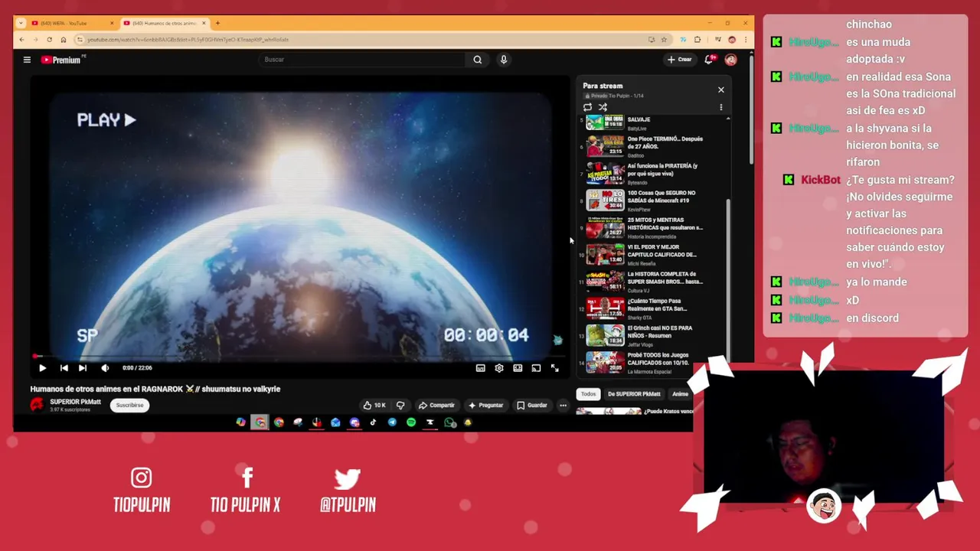Open more actions under the video

563,406
